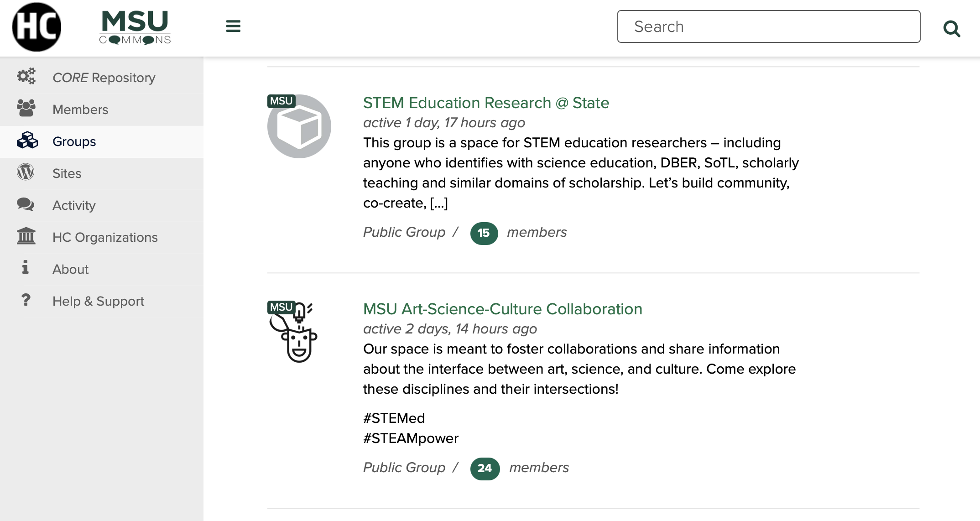Switch to the Groups section

pyautogui.click(x=73, y=141)
